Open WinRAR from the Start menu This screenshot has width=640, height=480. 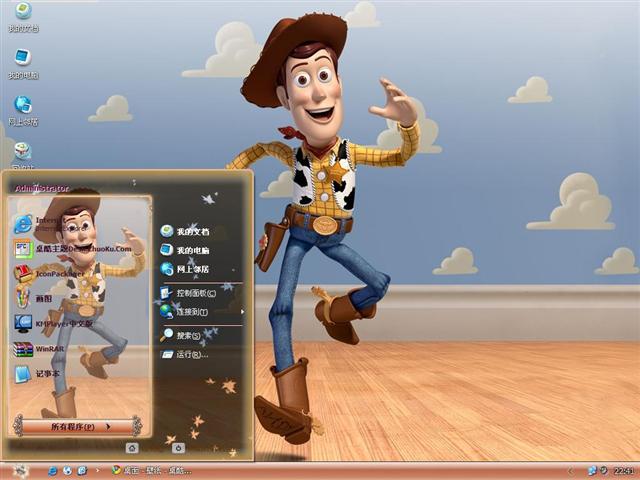tap(39, 349)
